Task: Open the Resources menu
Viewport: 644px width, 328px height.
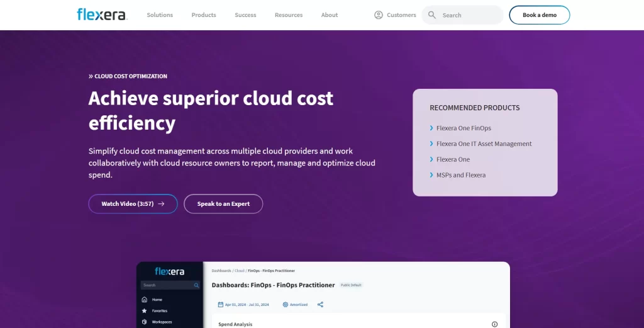Action: click(289, 15)
